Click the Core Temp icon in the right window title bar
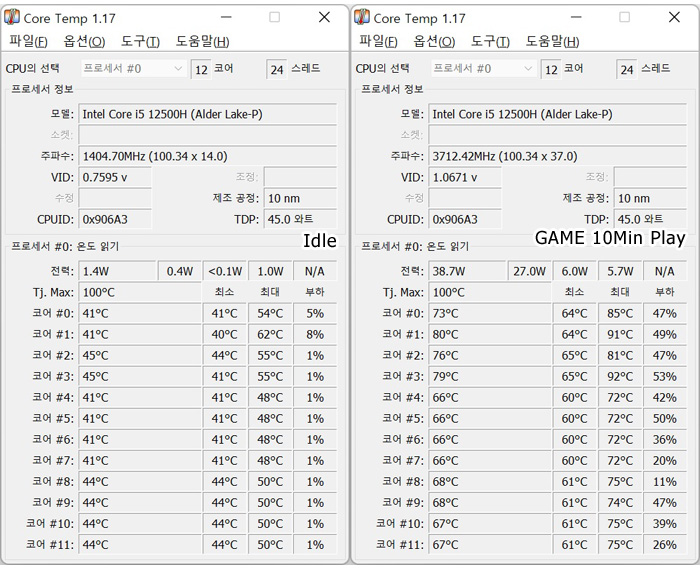The width and height of the screenshot is (700, 568). click(362, 18)
